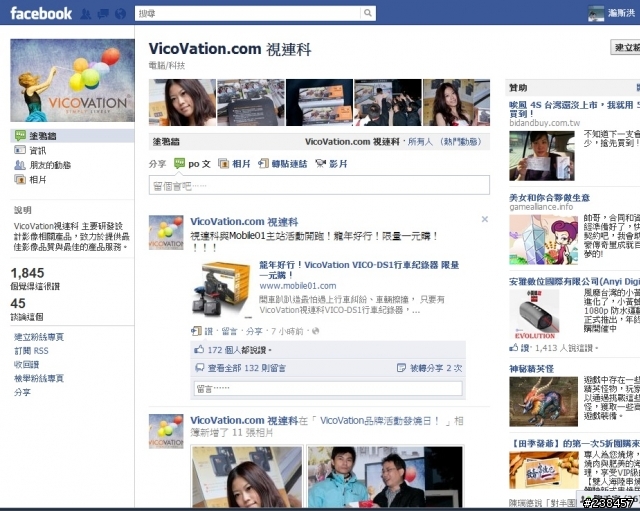Select the po 文 share option
The height and width of the screenshot is (511, 640).
[x=192, y=164]
